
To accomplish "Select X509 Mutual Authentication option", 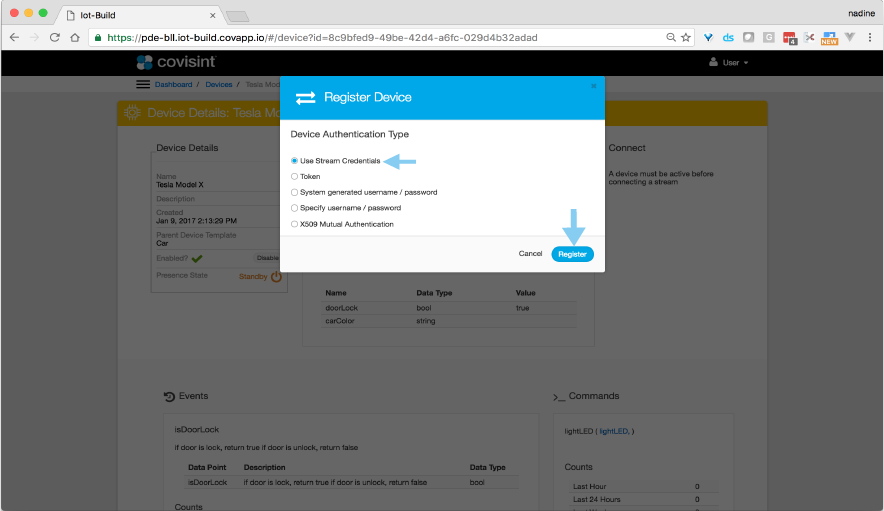I will tap(294, 224).
